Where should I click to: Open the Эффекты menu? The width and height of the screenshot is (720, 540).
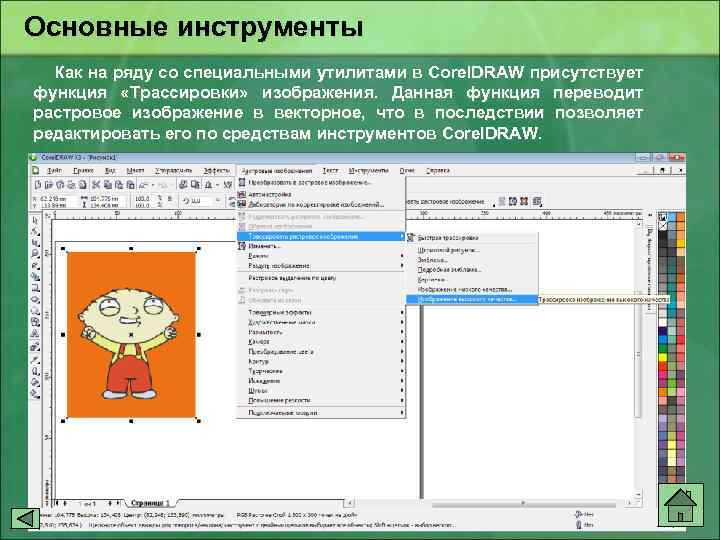pos(216,170)
